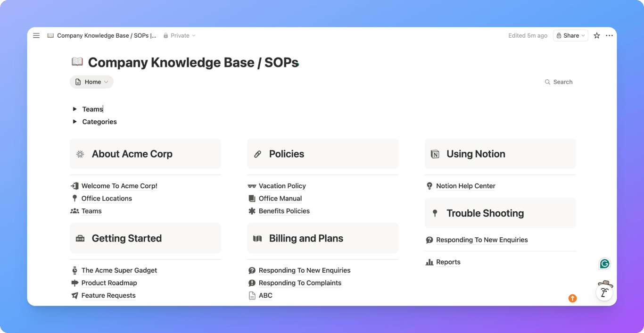Click the Product Roadmap signpost icon
This screenshot has width=644, height=333.
(74, 283)
